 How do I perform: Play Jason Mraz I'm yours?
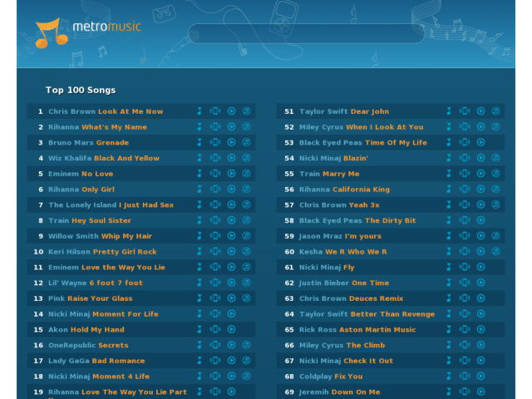click(480, 236)
